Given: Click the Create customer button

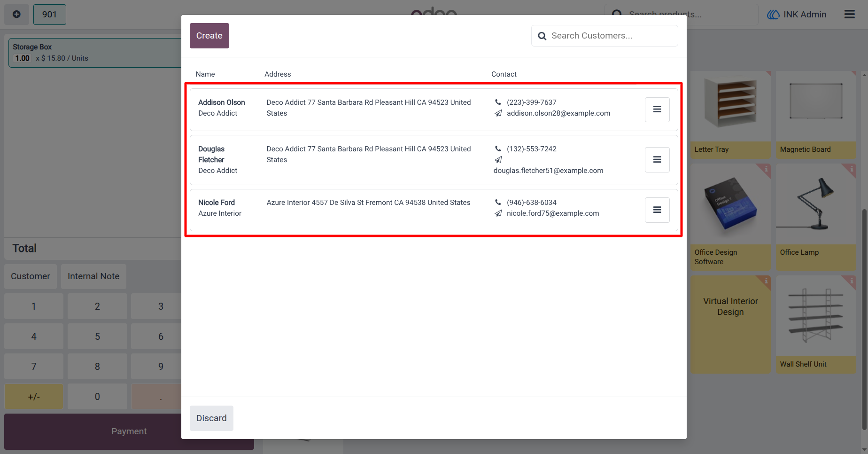Looking at the screenshot, I should (x=209, y=36).
